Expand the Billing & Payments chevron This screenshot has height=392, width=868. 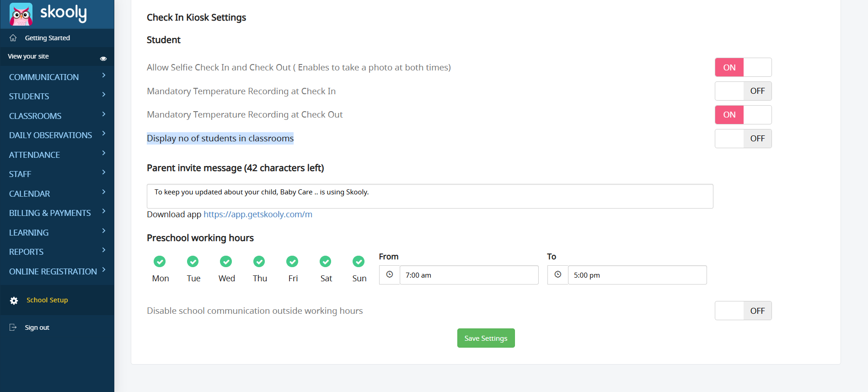tap(104, 211)
